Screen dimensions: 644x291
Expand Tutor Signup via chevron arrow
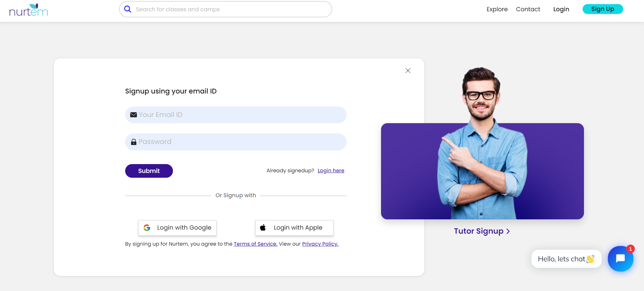point(508,231)
